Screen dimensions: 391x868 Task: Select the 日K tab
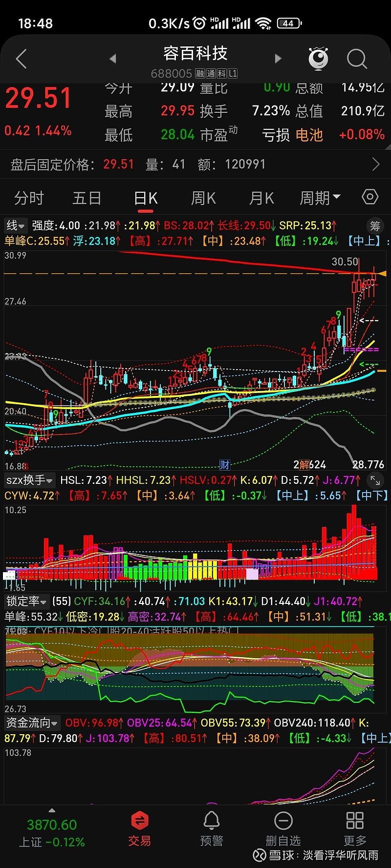pos(146,198)
